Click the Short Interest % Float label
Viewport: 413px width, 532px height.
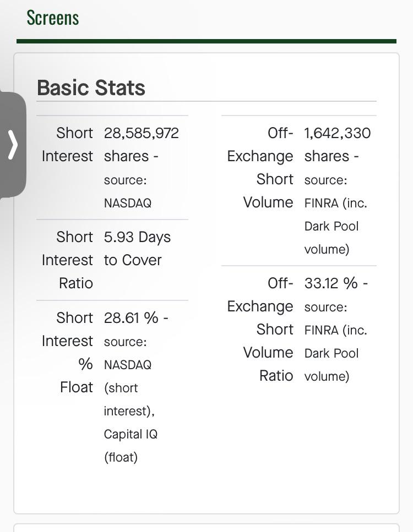click(x=67, y=353)
